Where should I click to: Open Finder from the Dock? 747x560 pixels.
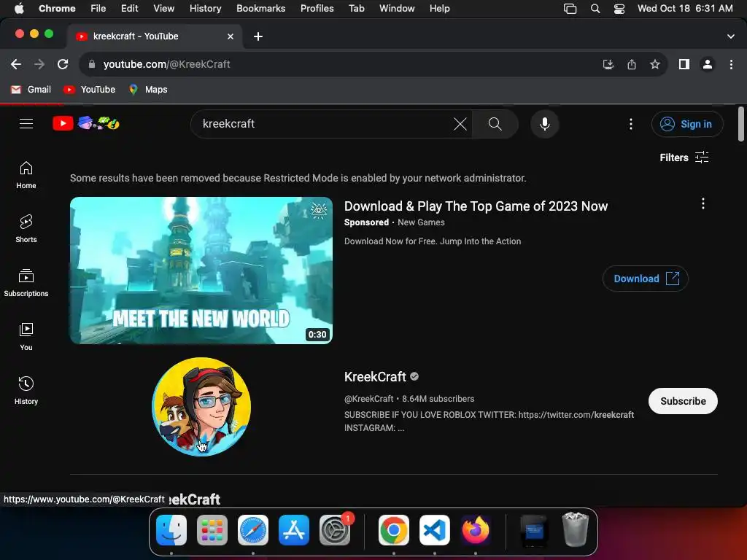tap(171, 530)
